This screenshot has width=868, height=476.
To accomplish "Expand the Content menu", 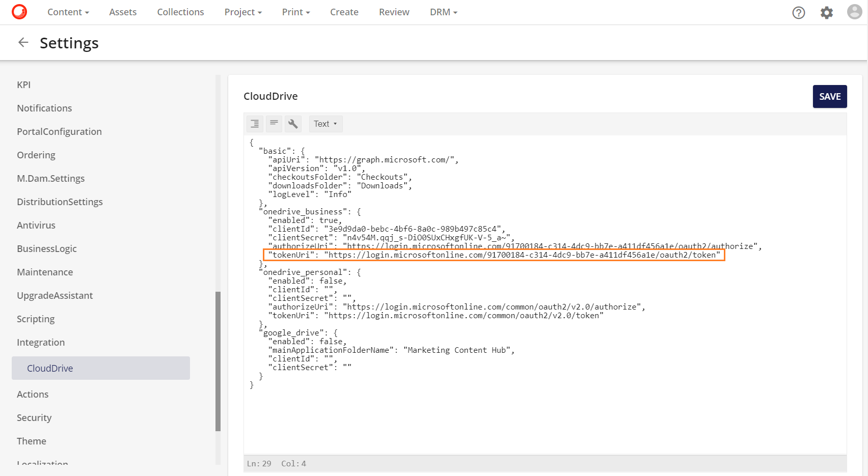I will tap(68, 12).
